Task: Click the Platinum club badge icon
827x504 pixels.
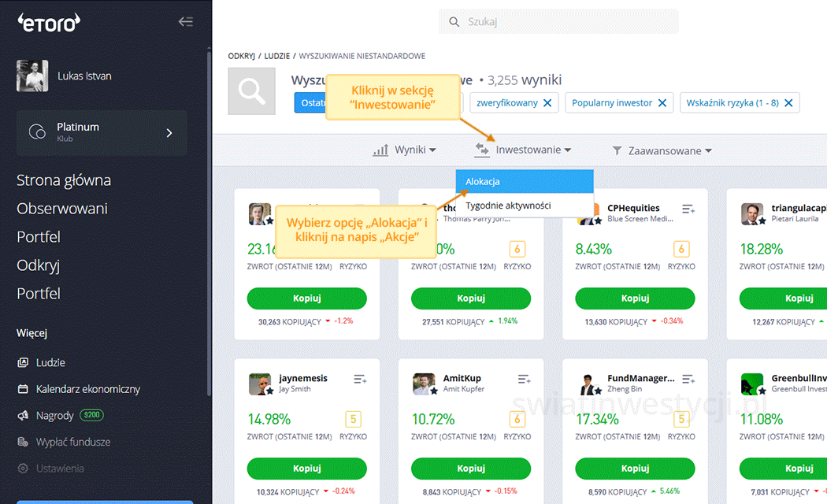Action: (x=37, y=132)
